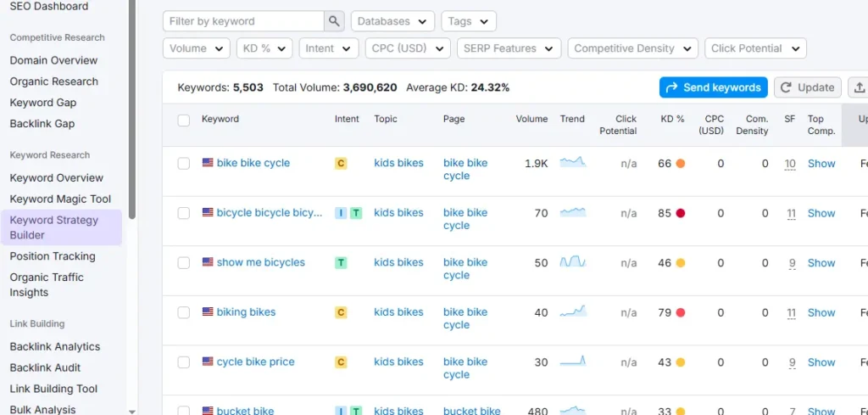Check the box for bike bike cycle
The width and height of the screenshot is (868, 415).
[184, 164]
